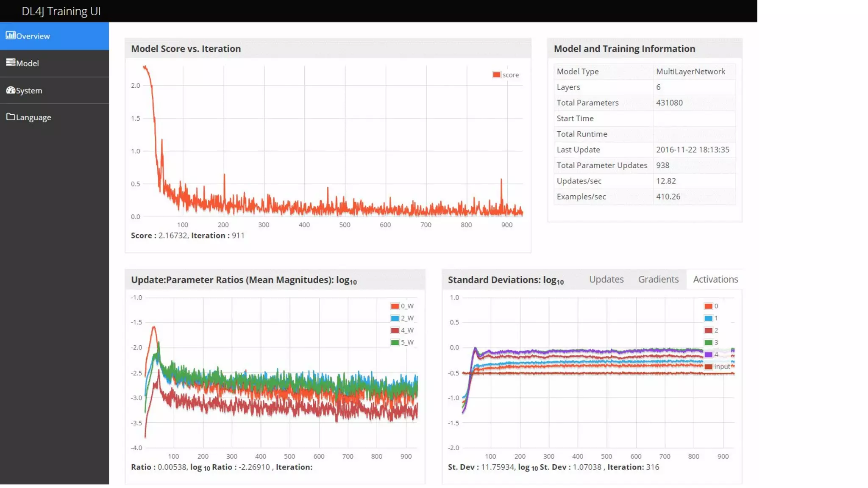The height and width of the screenshot is (488, 868).
Task: Click the input legend swatch in deviations chart
Action: (x=708, y=367)
